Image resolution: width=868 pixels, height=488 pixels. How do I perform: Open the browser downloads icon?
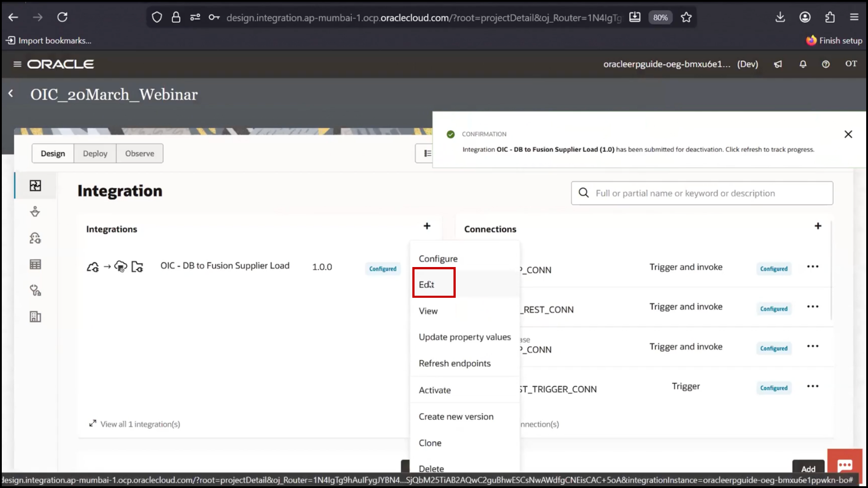pos(780,17)
